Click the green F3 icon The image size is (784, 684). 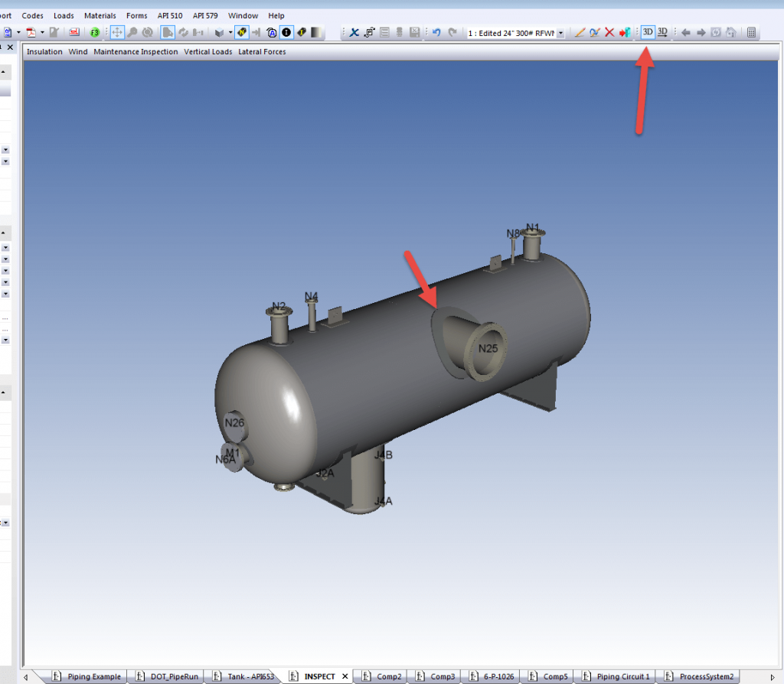pyautogui.click(x=95, y=33)
